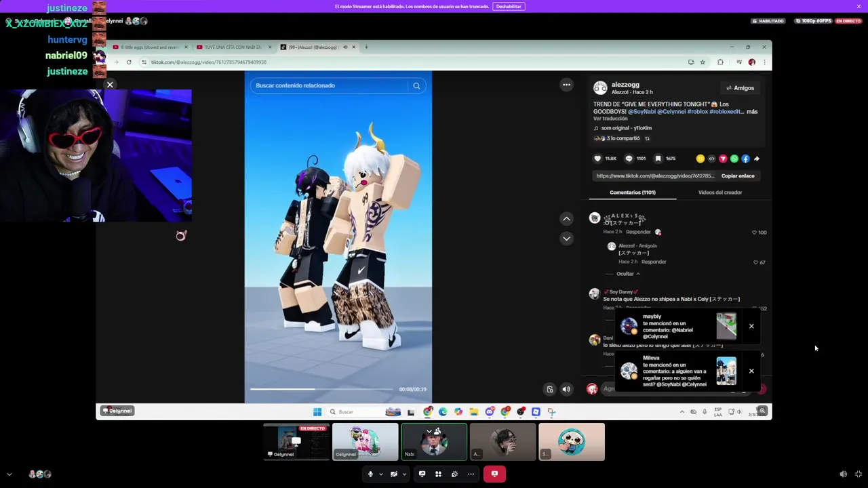Like the TikTok video with heart icon
868x488 pixels.
(597, 159)
